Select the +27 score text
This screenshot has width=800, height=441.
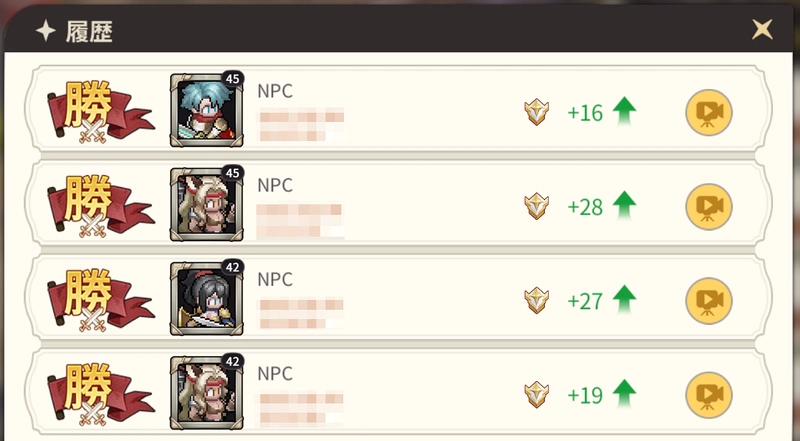585,301
